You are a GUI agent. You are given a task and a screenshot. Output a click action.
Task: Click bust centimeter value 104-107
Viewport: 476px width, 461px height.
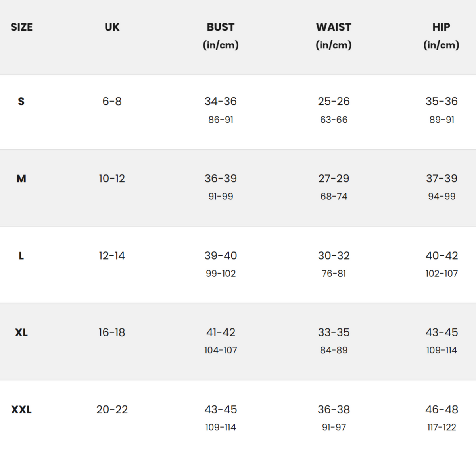tap(221, 350)
